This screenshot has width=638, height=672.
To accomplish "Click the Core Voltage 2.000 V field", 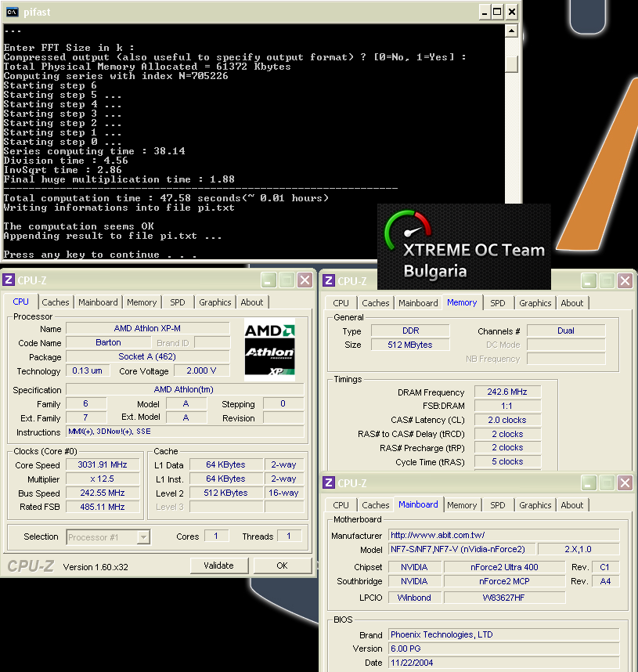I will (201, 370).
